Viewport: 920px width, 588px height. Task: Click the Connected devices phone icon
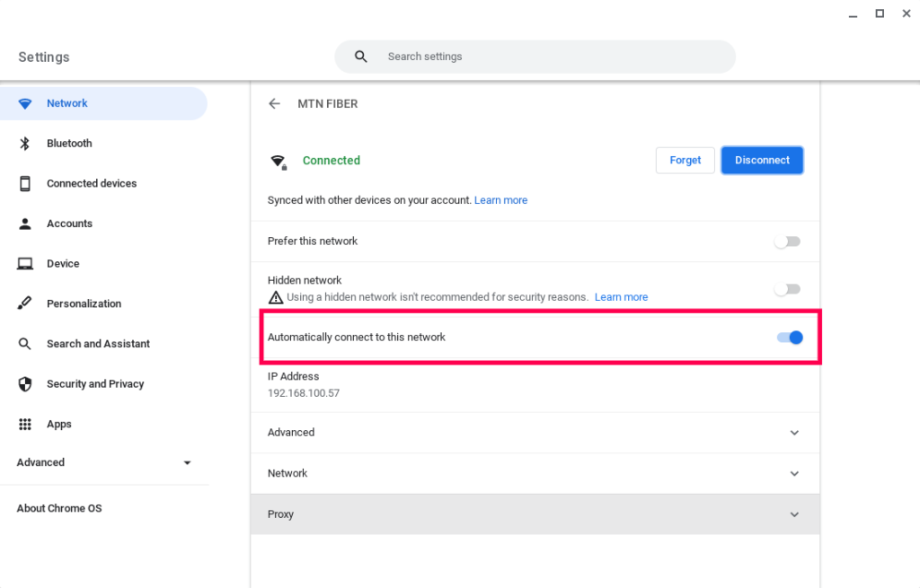click(24, 183)
